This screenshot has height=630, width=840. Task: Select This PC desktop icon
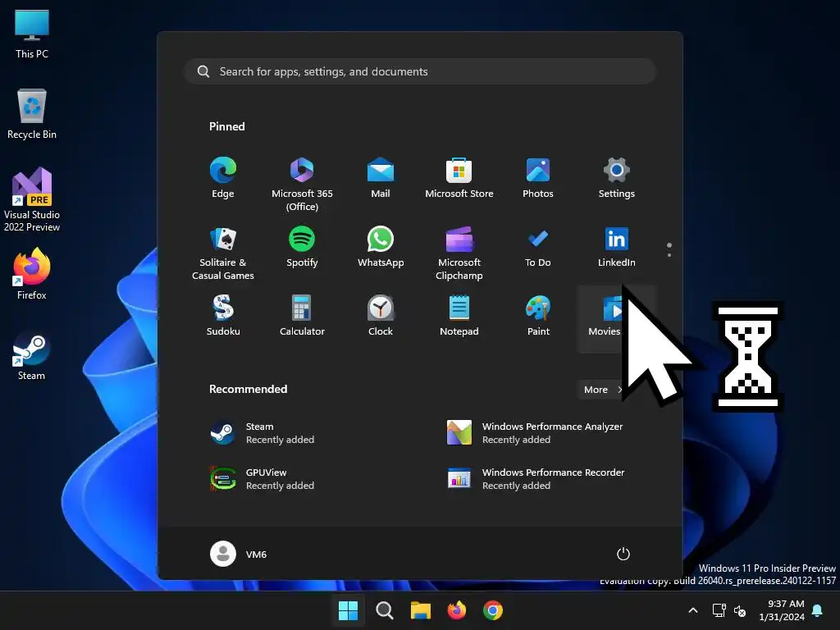click(x=32, y=34)
